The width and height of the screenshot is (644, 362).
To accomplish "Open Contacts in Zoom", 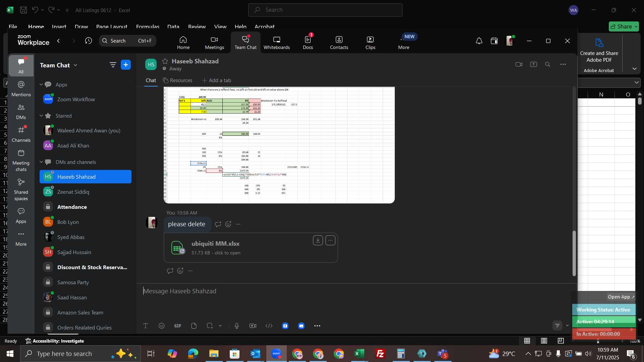I will pyautogui.click(x=339, y=43).
